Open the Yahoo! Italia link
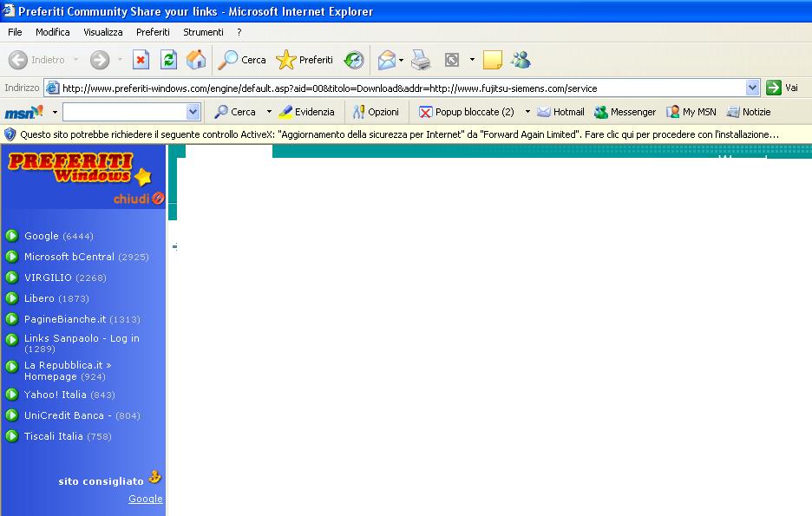The width and height of the screenshot is (812, 516). pos(69,395)
